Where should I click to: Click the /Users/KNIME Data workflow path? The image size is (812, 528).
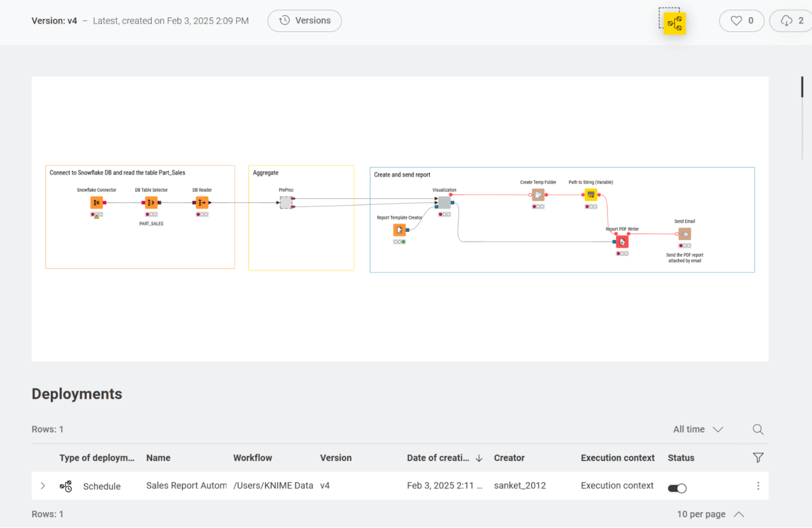(273, 486)
